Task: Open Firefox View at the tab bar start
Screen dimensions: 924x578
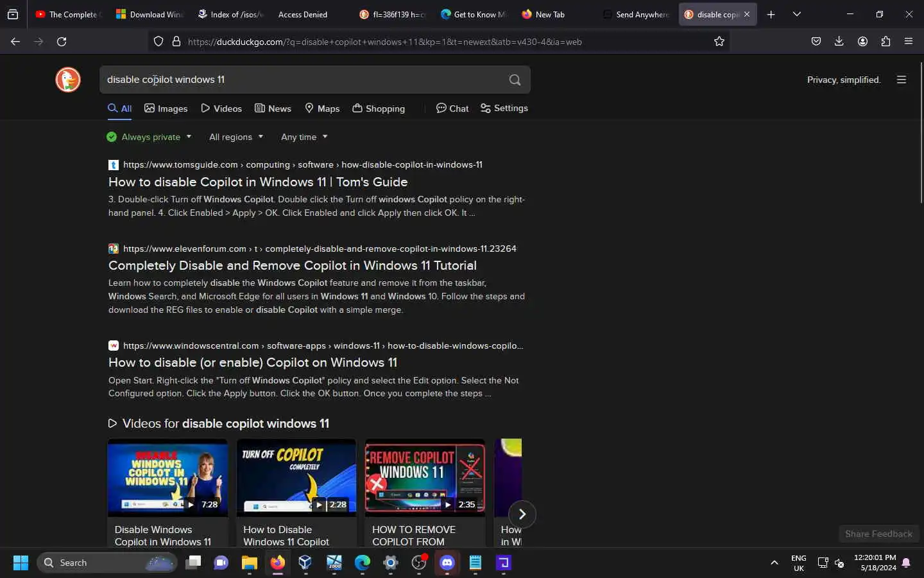Action: (x=13, y=14)
